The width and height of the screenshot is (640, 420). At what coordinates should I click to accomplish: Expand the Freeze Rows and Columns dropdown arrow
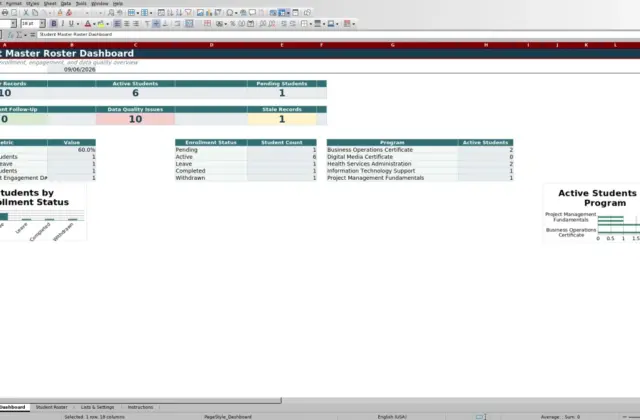pyautogui.click(x=288, y=13)
